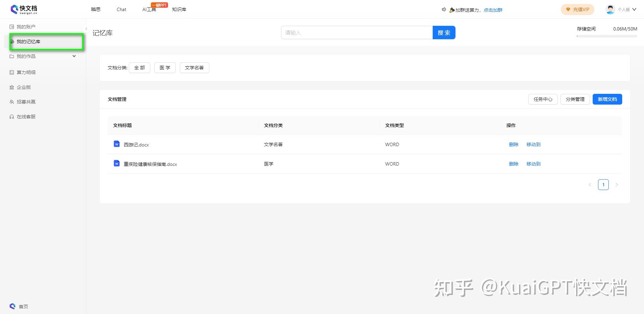Click 点击加群 link in header

point(493,10)
